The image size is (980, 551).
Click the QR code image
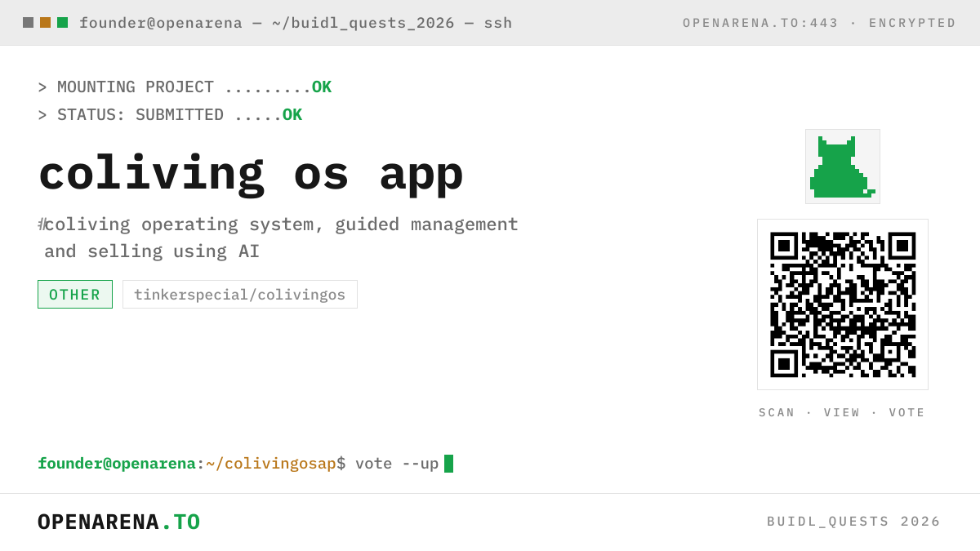coord(843,304)
